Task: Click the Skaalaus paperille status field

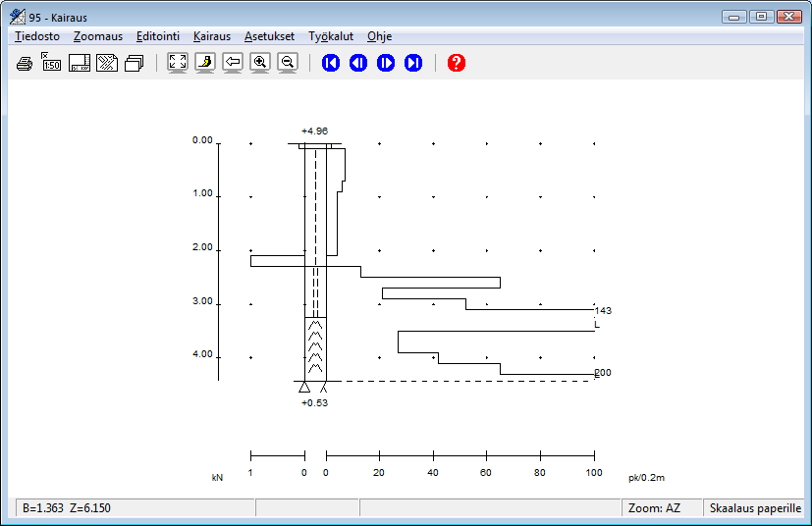Action: tap(754, 508)
